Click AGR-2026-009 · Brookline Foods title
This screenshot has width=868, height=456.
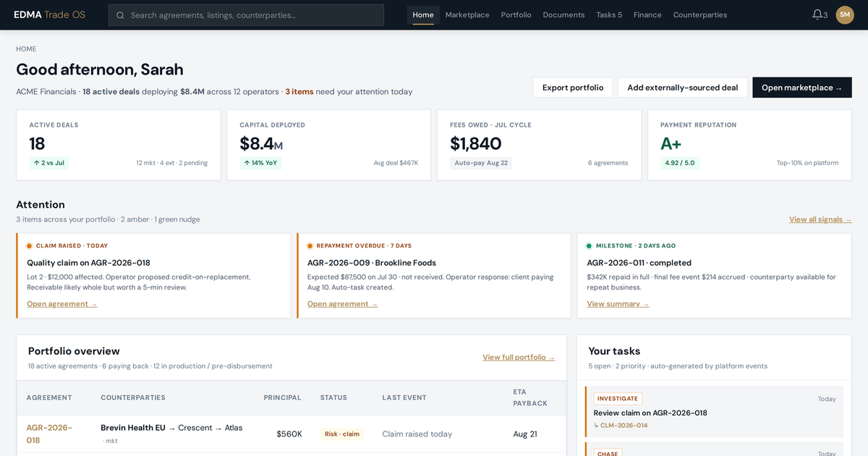pos(372,263)
